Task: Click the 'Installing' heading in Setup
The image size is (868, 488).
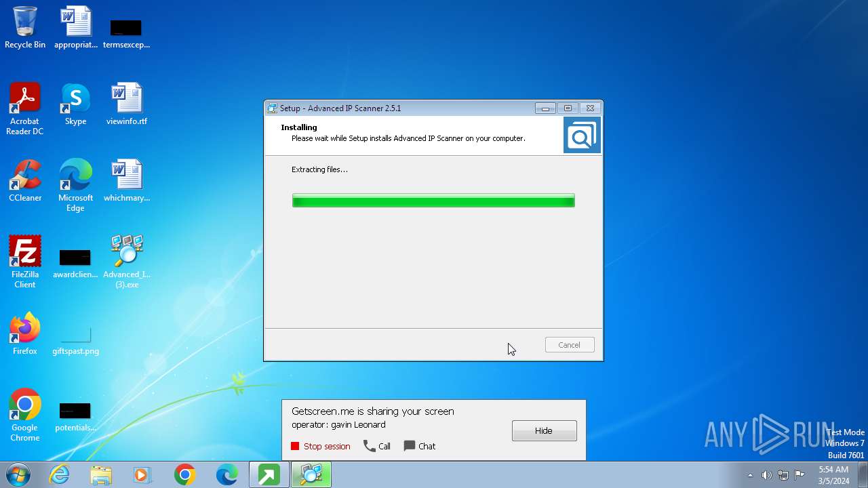Action: (x=299, y=127)
